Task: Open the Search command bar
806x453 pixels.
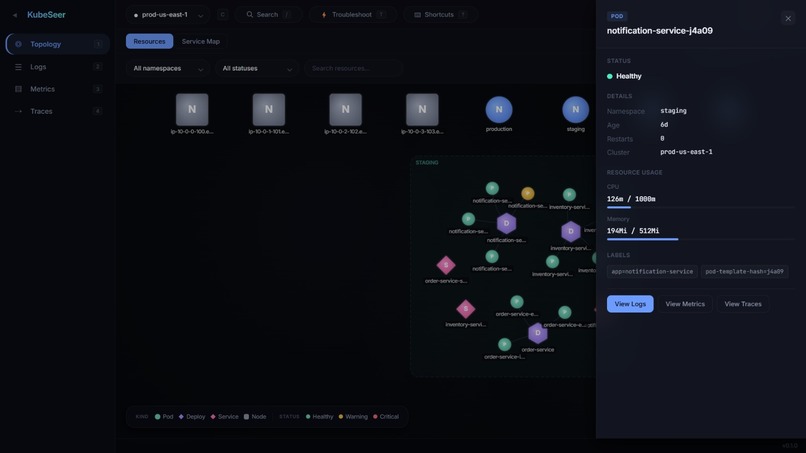Action: tap(269, 15)
